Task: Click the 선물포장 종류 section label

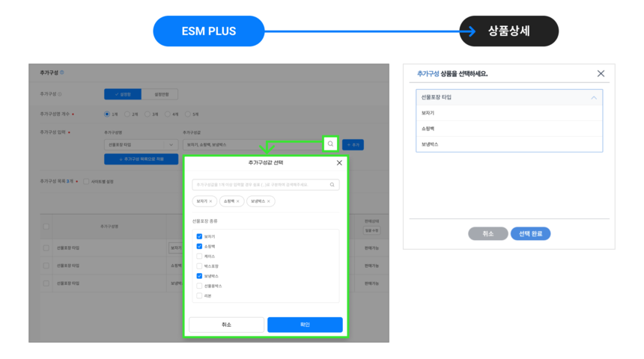Action: 205,221
